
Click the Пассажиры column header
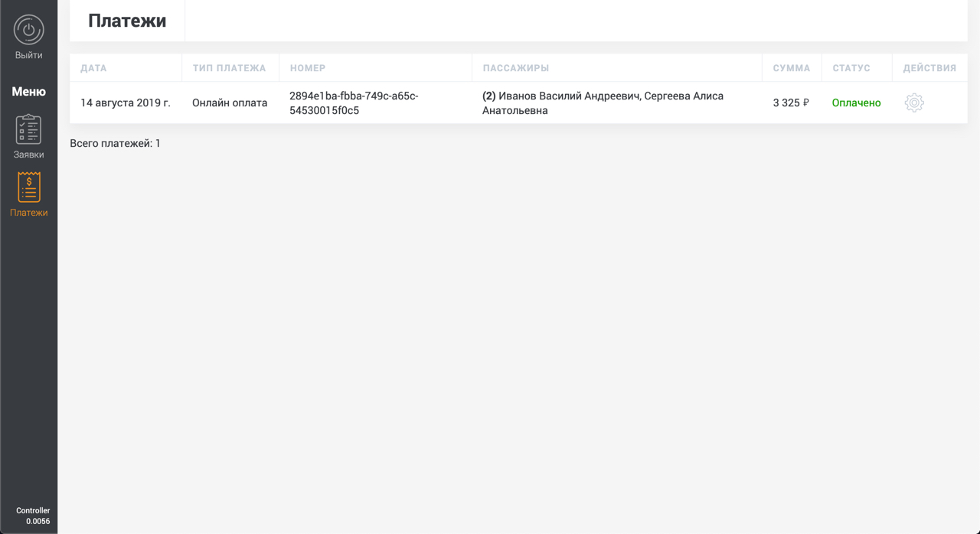515,68
